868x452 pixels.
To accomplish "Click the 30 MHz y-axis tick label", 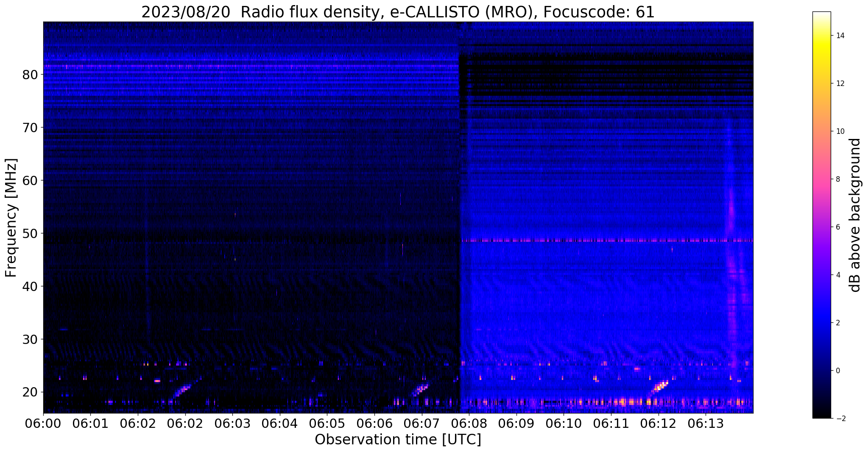I will pos(30,340).
